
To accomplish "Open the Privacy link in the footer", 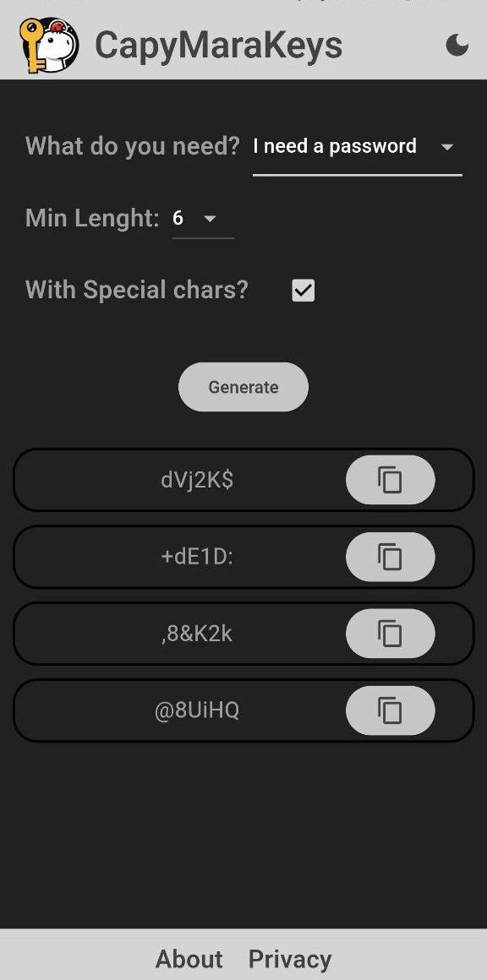I will pyautogui.click(x=290, y=959).
